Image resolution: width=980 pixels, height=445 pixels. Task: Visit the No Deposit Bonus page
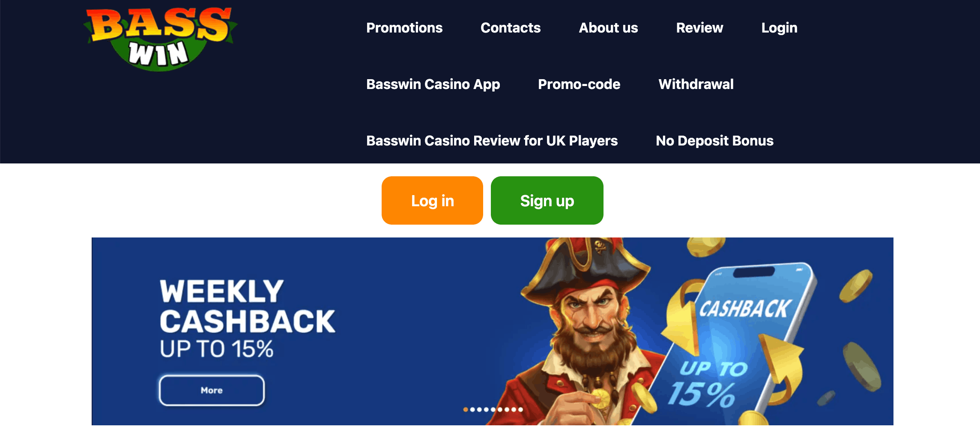714,141
